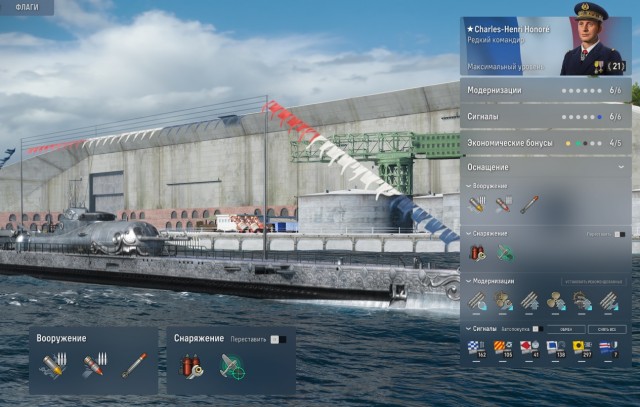Click the Снаряжение heading in the bottom panel
This screenshot has width=640, height=407.
199,338
